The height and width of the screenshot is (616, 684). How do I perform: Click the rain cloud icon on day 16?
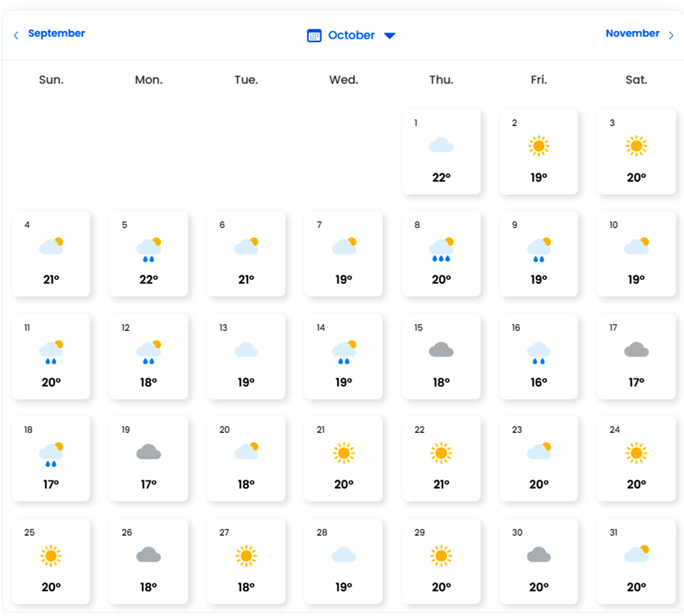[x=539, y=353]
